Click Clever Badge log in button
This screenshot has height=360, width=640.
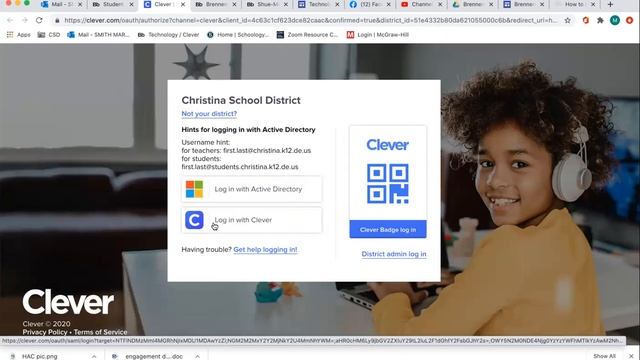pos(388,229)
